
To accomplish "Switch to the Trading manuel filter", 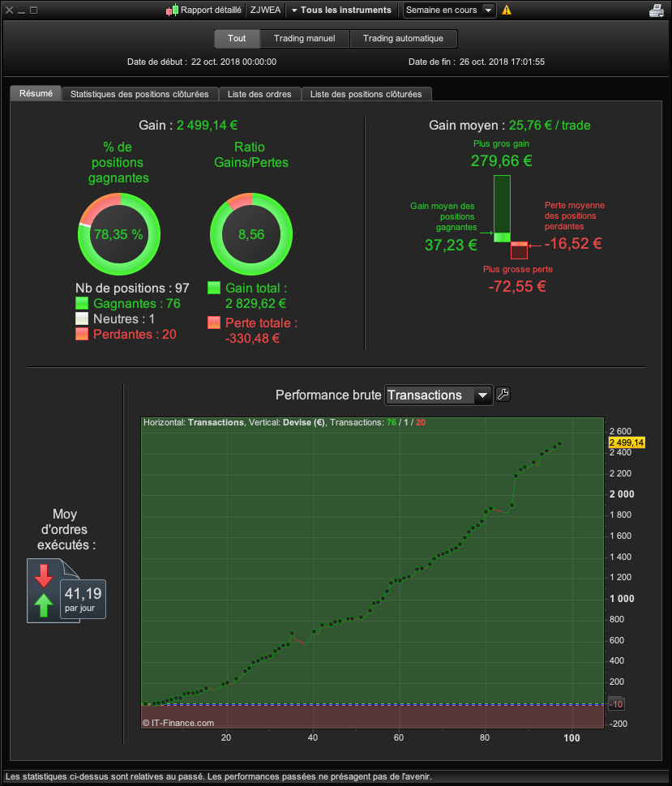I will click(x=305, y=39).
